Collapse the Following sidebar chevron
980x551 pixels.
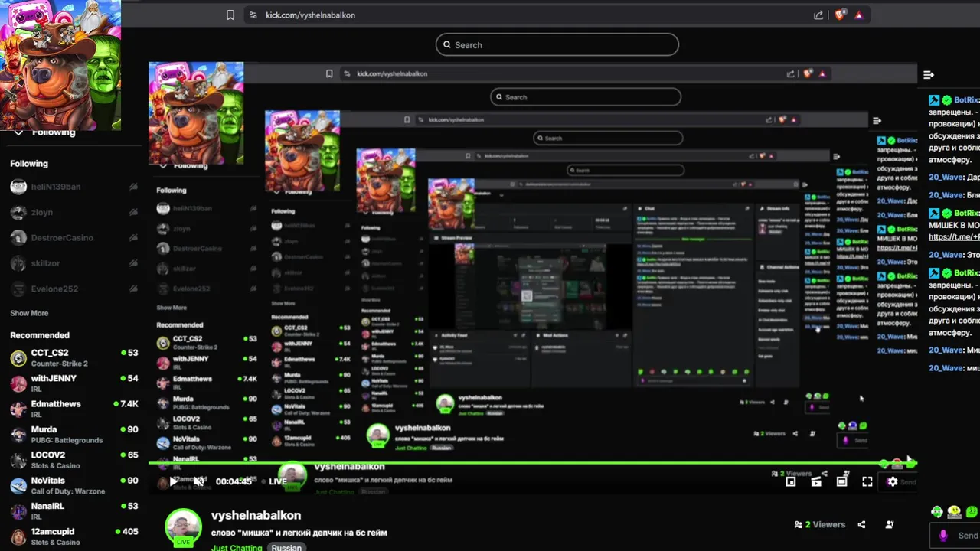point(18,132)
